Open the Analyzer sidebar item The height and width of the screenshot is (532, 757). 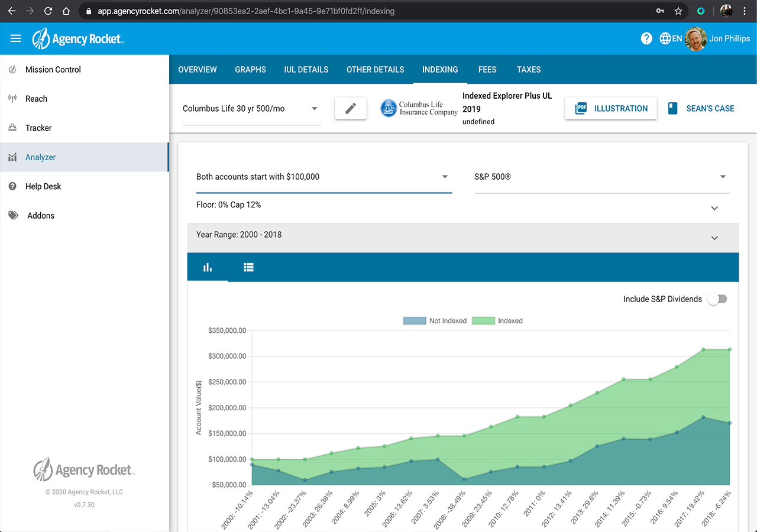coord(85,157)
